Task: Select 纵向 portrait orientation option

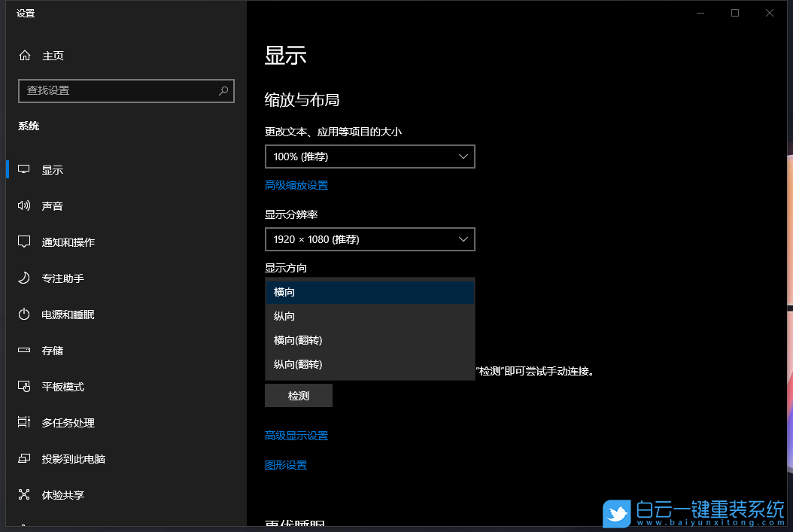Action: 284,315
